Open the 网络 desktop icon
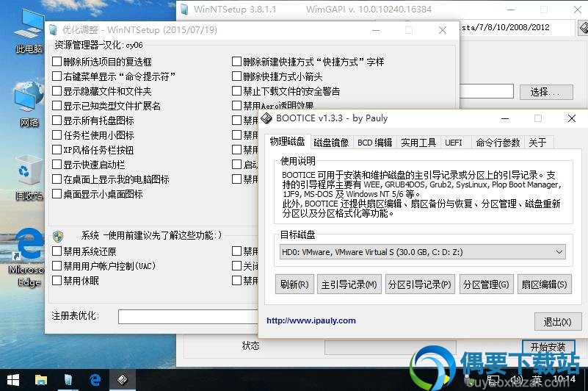Screen dimensions: 588x391 pyautogui.click(x=29, y=104)
